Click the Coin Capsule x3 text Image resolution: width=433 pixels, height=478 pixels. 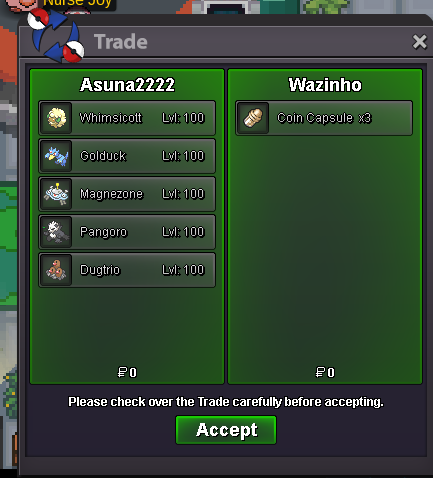324,118
